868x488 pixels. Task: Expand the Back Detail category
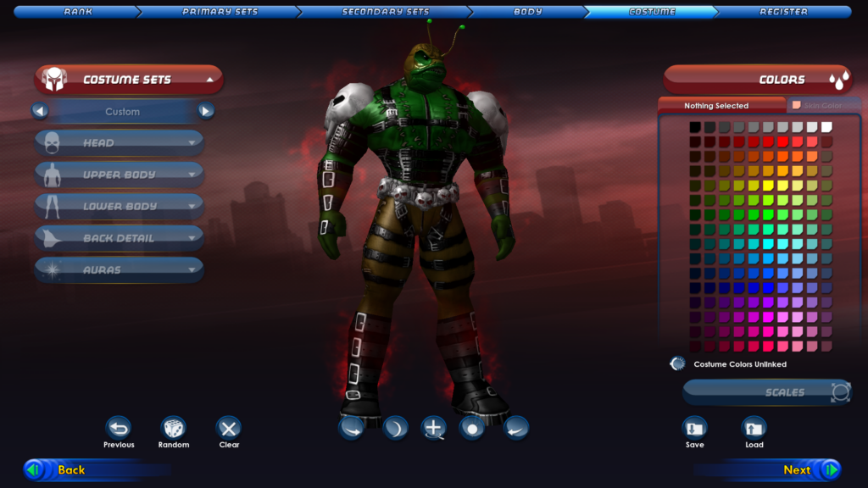119,238
